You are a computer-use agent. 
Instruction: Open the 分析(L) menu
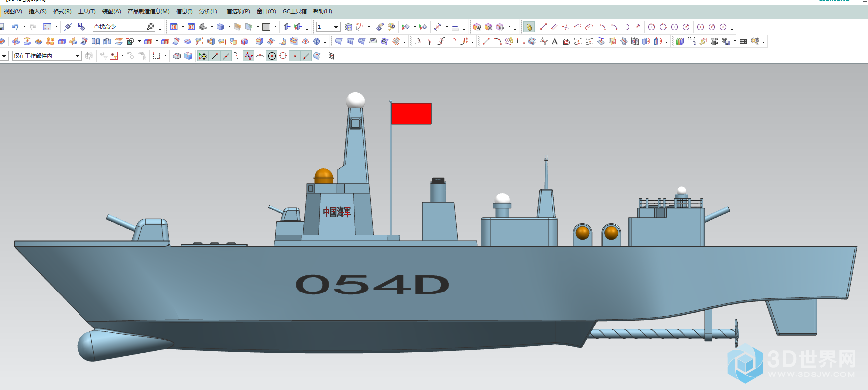click(208, 11)
